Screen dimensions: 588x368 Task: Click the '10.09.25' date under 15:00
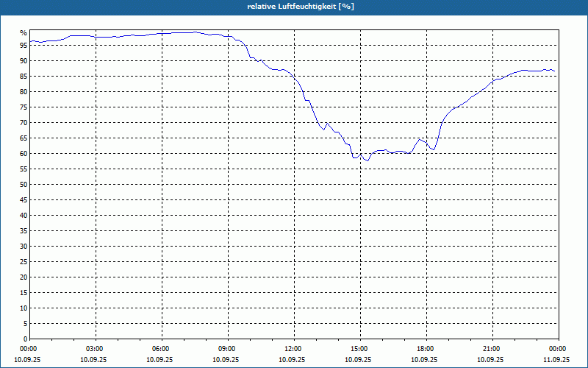click(x=358, y=360)
